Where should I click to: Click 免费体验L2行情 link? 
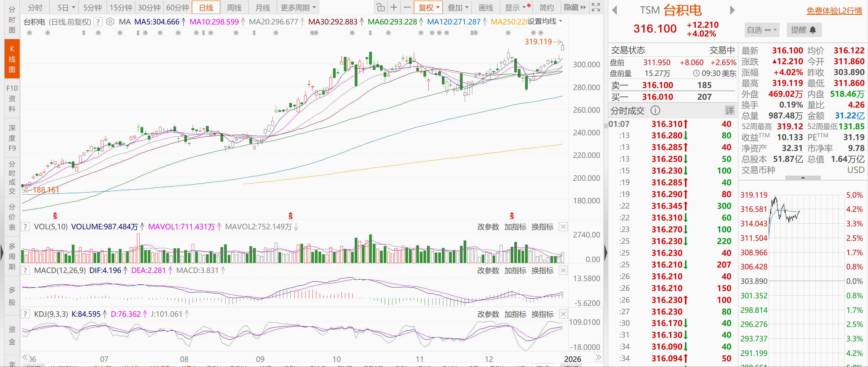pyautogui.click(x=834, y=11)
